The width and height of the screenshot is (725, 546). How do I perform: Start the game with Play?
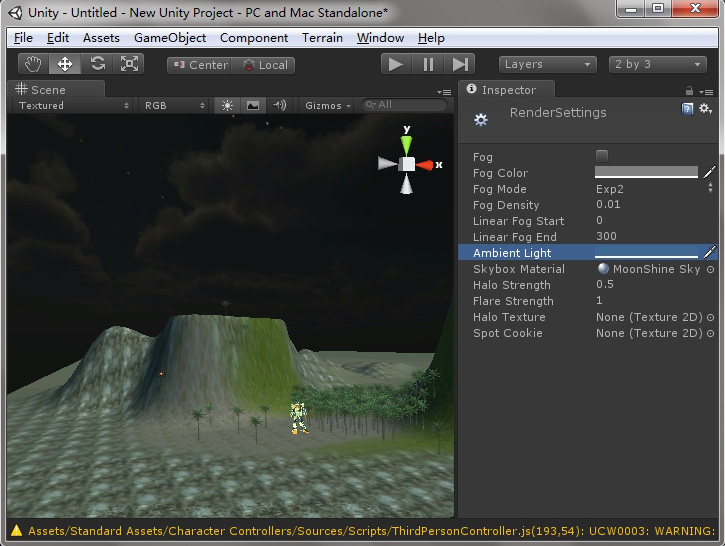pyautogui.click(x=396, y=64)
